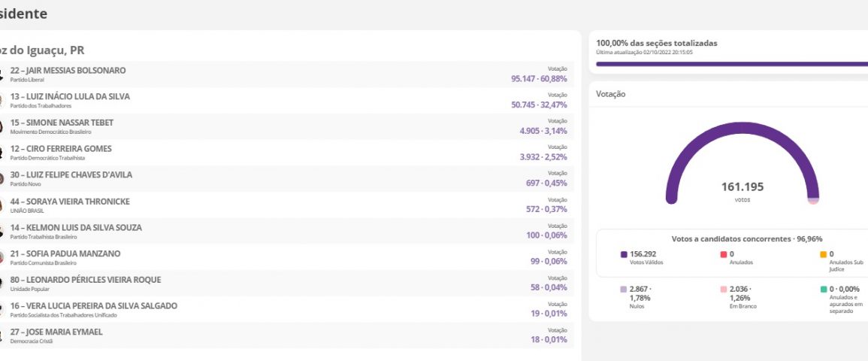Select Kelmon Luis da Silva Souza's row

tap(286, 232)
